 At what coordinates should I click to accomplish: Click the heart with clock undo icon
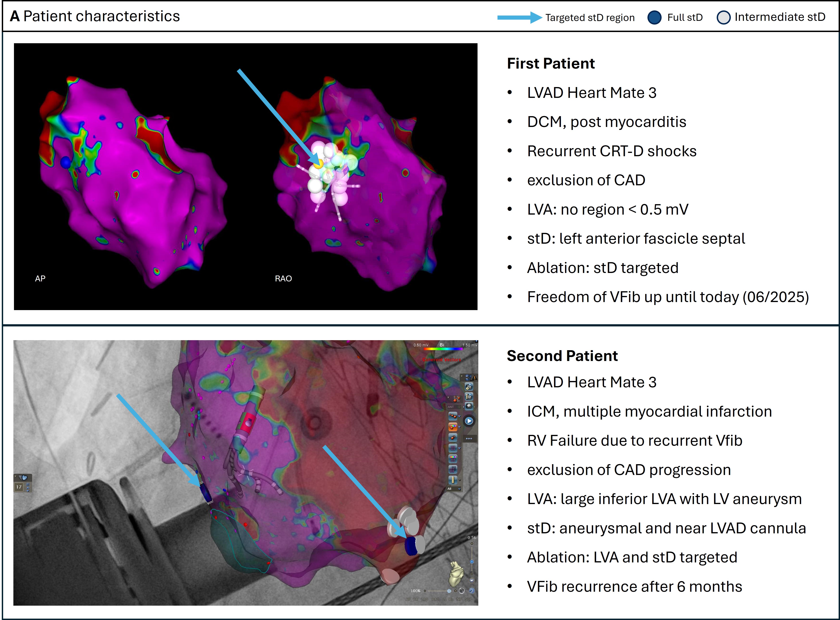(x=469, y=387)
